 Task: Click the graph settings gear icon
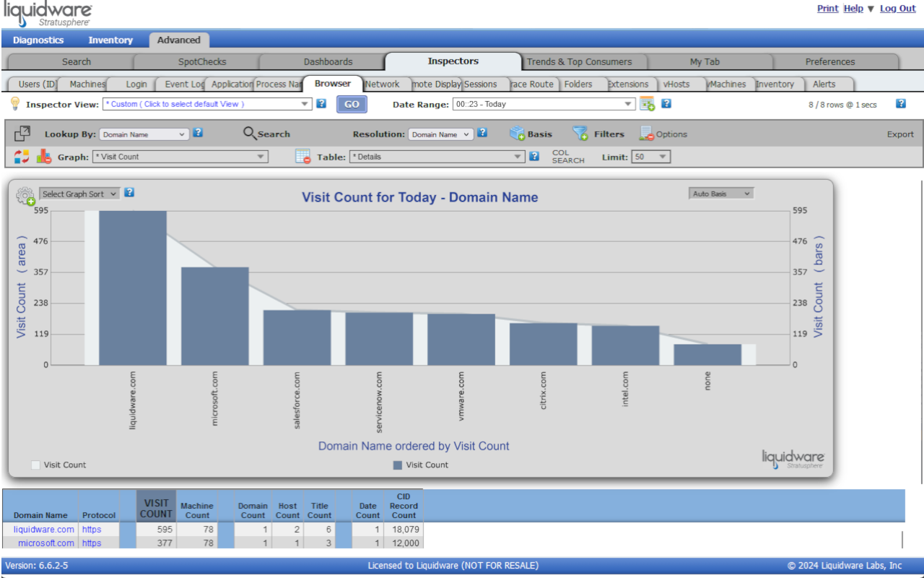pyautogui.click(x=25, y=196)
